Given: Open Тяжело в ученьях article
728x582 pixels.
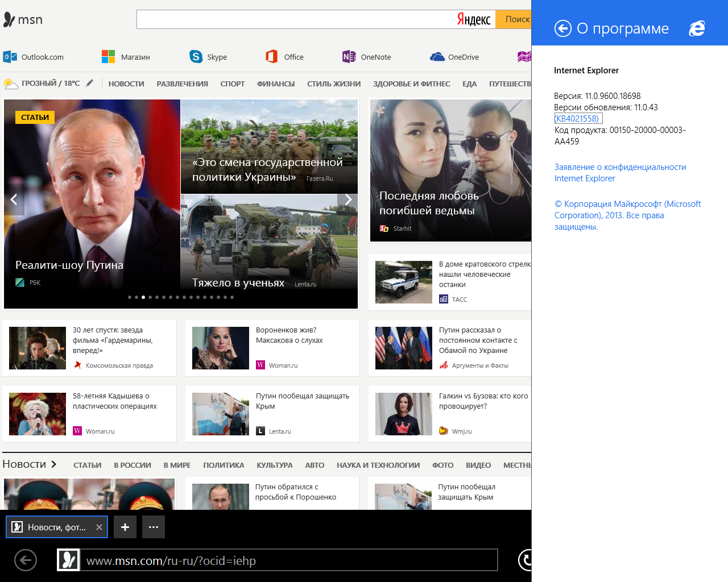Looking at the screenshot, I should coord(238,282).
